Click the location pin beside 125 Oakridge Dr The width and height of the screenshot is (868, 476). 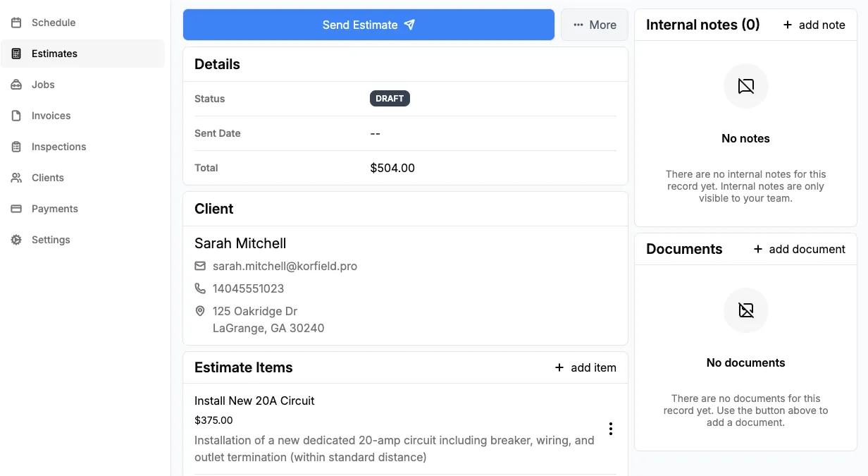click(x=200, y=311)
